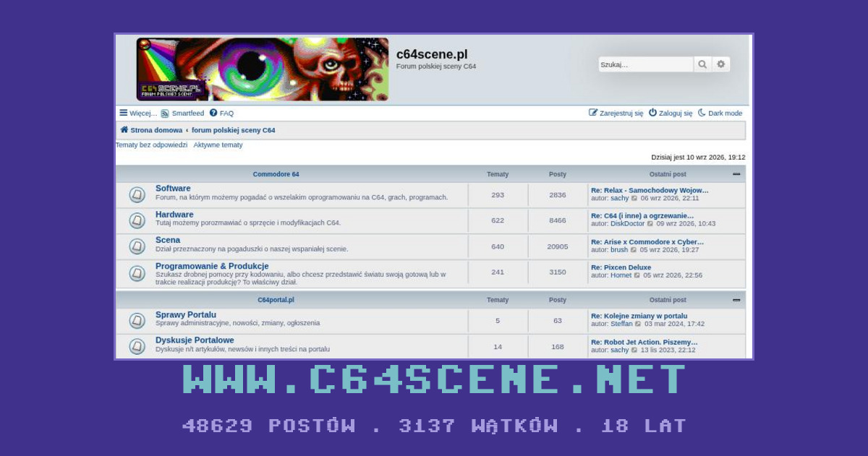Click the 20905 posts count for Scena

[x=558, y=246]
